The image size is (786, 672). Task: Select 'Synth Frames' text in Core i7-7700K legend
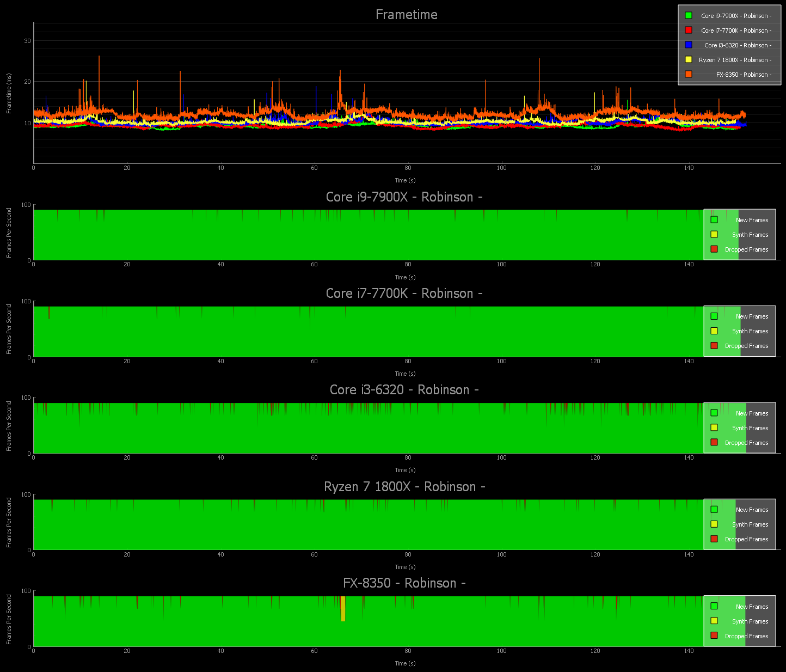coord(750,331)
